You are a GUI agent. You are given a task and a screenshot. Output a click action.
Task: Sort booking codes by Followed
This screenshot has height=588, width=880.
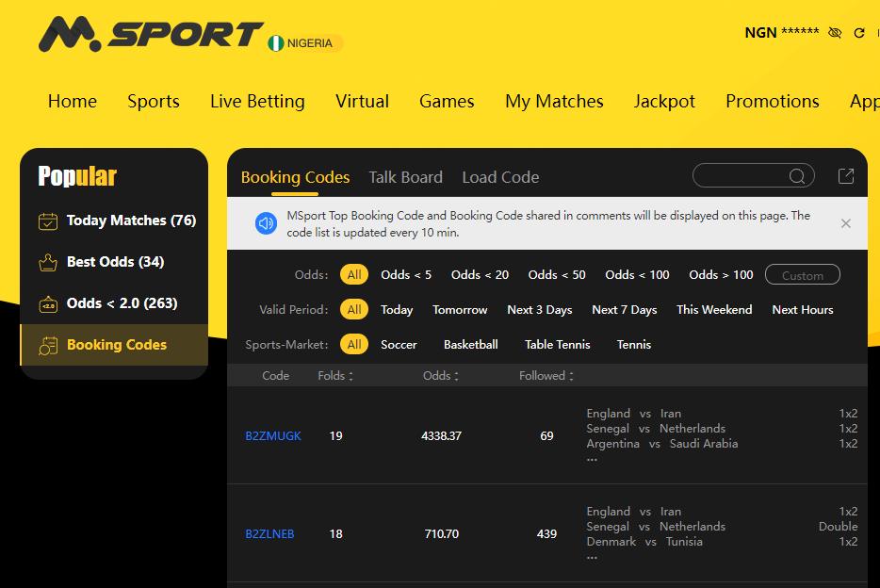click(546, 376)
